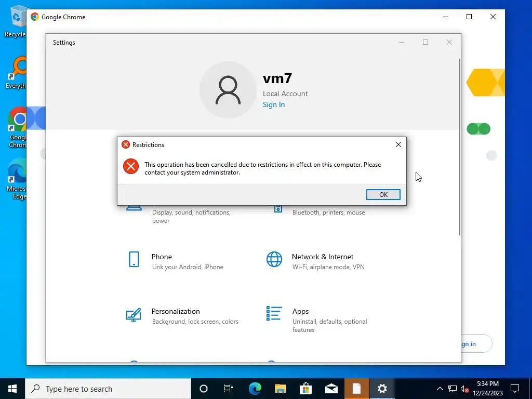Click 'Wi-Fi, airplane mode, VPN' text

click(x=328, y=267)
